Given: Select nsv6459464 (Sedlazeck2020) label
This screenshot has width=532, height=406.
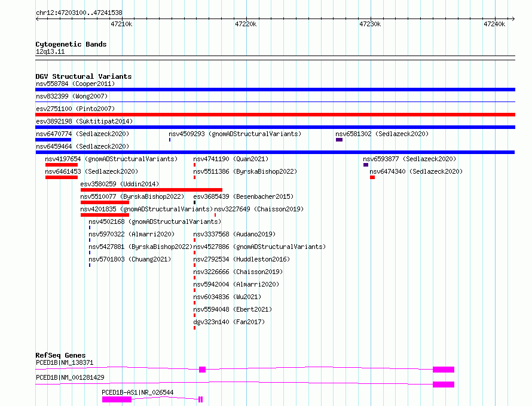Looking at the screenshot, I should pos(82,146).
